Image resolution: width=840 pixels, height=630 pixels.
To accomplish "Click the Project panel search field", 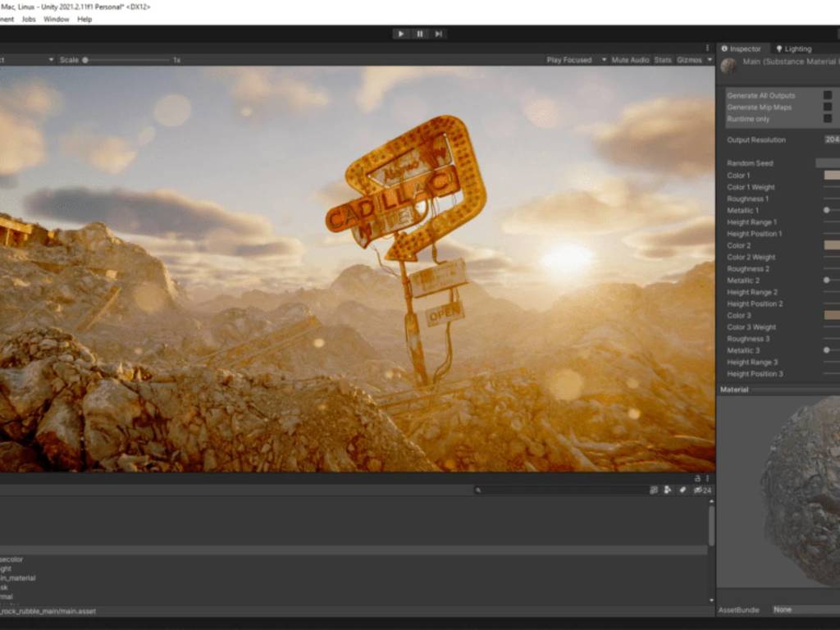I will [x=560, y=491].
